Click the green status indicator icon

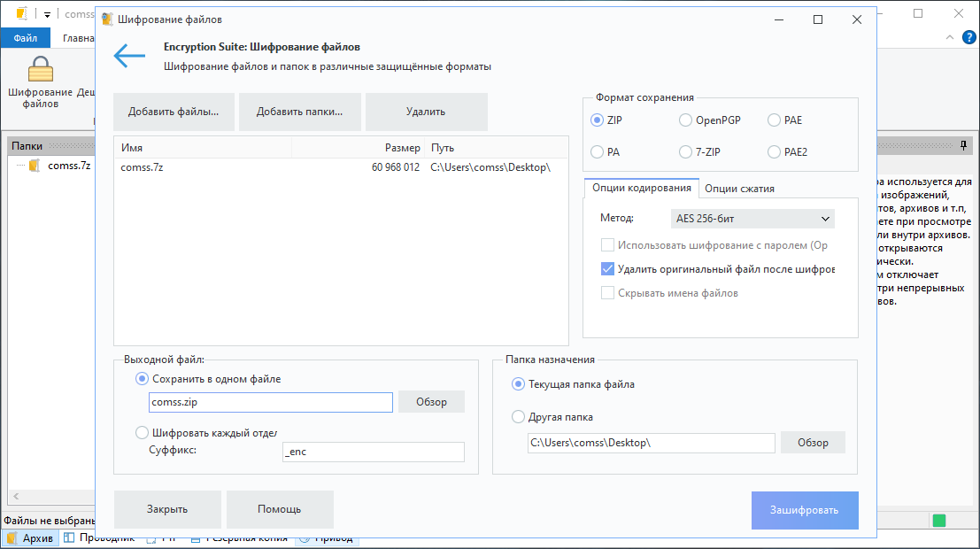938,521
